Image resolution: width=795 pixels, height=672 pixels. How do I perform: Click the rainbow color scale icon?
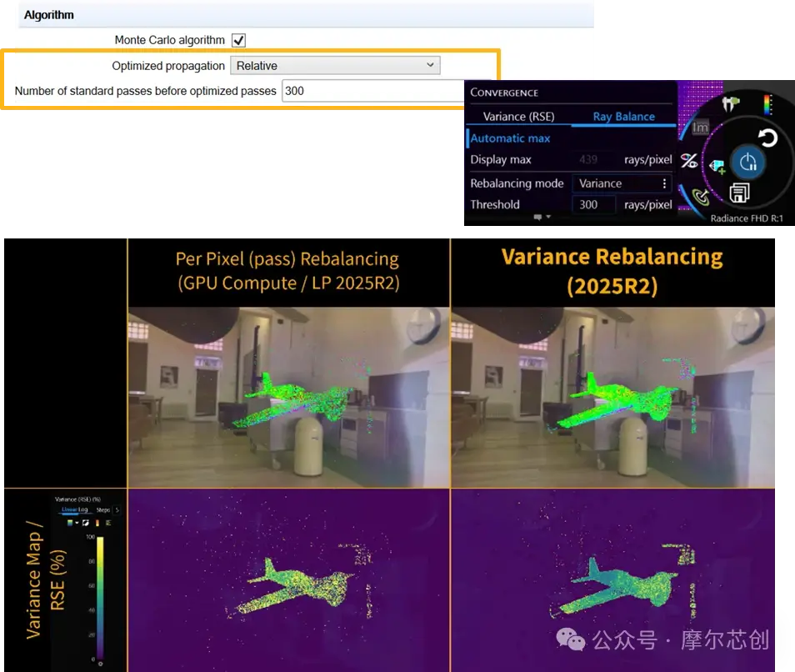767,105
